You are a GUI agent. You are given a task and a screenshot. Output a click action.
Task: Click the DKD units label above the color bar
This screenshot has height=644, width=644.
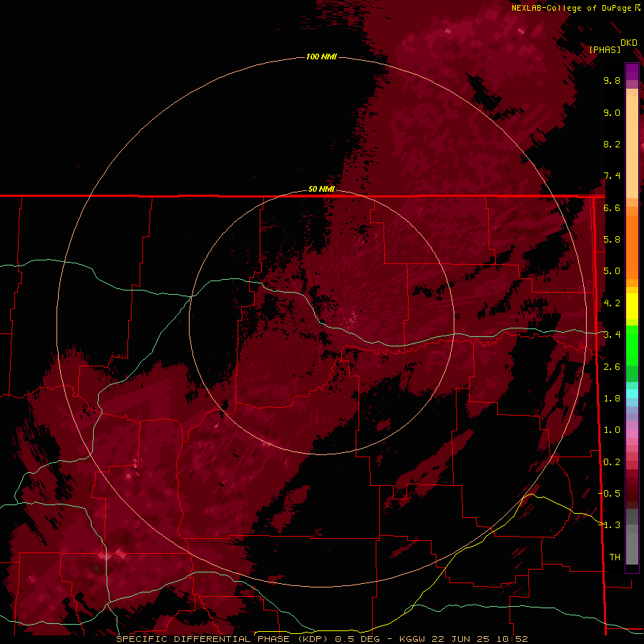(x=629, y=43)
